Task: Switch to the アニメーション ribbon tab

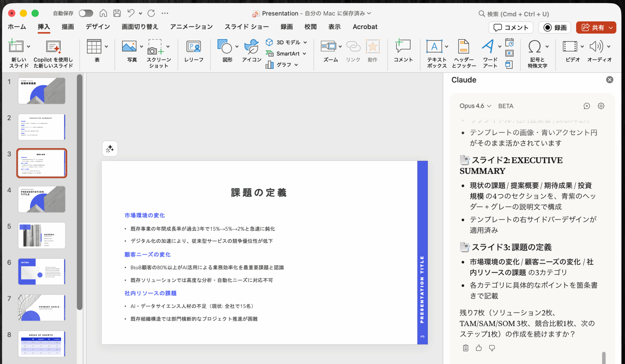Action: pos(191,27)
